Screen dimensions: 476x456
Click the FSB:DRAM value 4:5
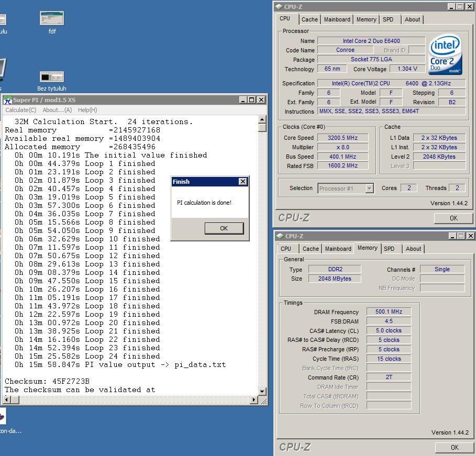coord(389,321)
